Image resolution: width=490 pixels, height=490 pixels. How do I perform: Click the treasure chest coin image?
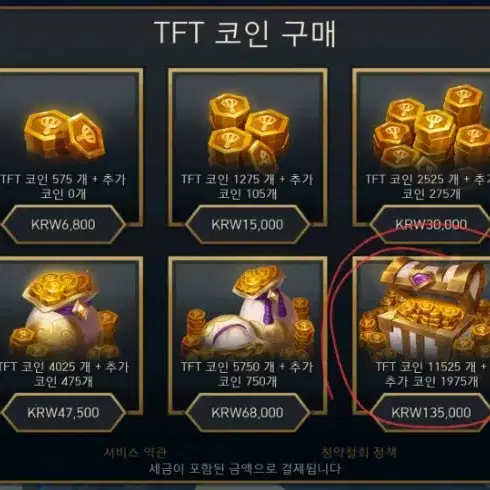[426, 308]
